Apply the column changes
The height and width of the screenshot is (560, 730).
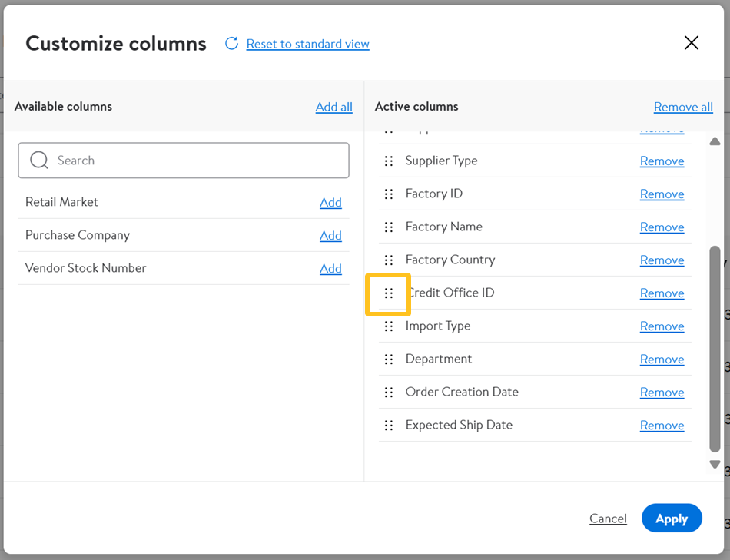pos(671,519)
